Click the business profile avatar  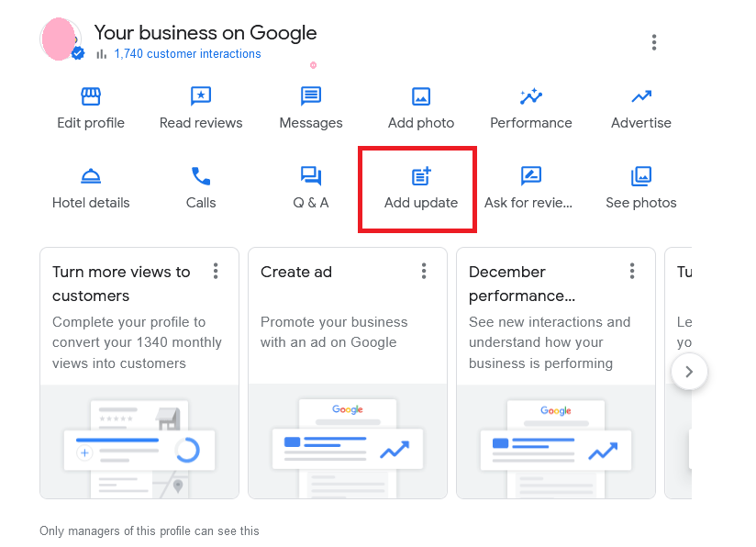(x=61, y=39)
